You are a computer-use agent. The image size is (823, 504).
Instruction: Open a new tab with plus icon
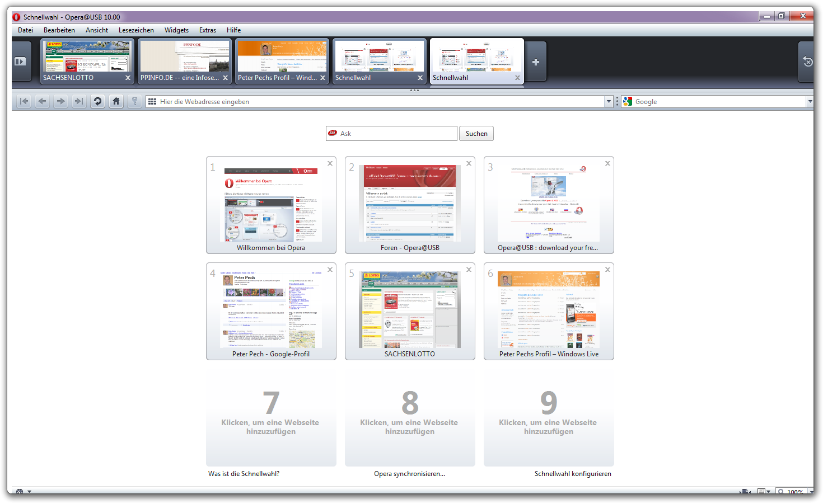pos(536,62)
